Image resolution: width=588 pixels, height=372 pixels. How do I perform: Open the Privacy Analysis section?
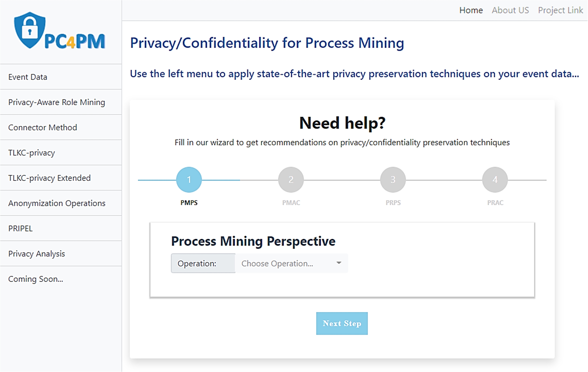[x=36, y=254]
